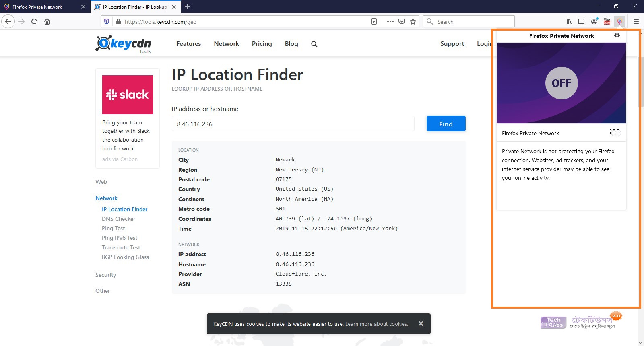Screen dimensions: 644x346
Task: Open the tracking protection shield in address bar
Action: coord(107,21)
